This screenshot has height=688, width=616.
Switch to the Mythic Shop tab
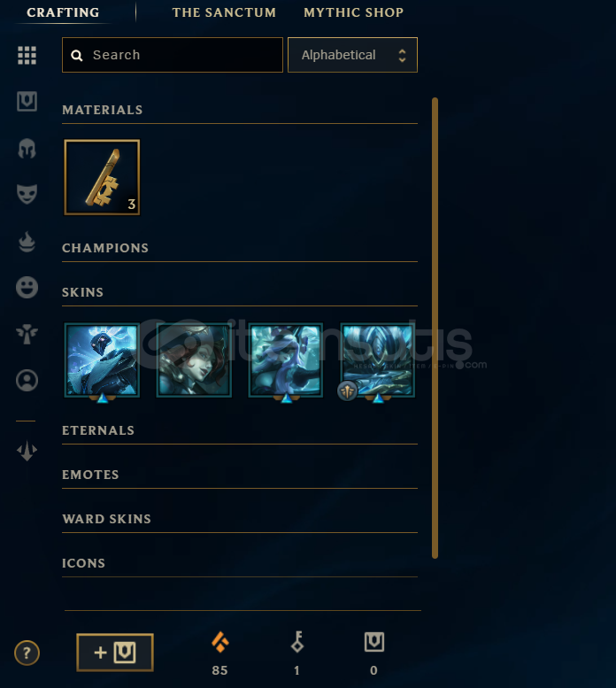(353, 12)
